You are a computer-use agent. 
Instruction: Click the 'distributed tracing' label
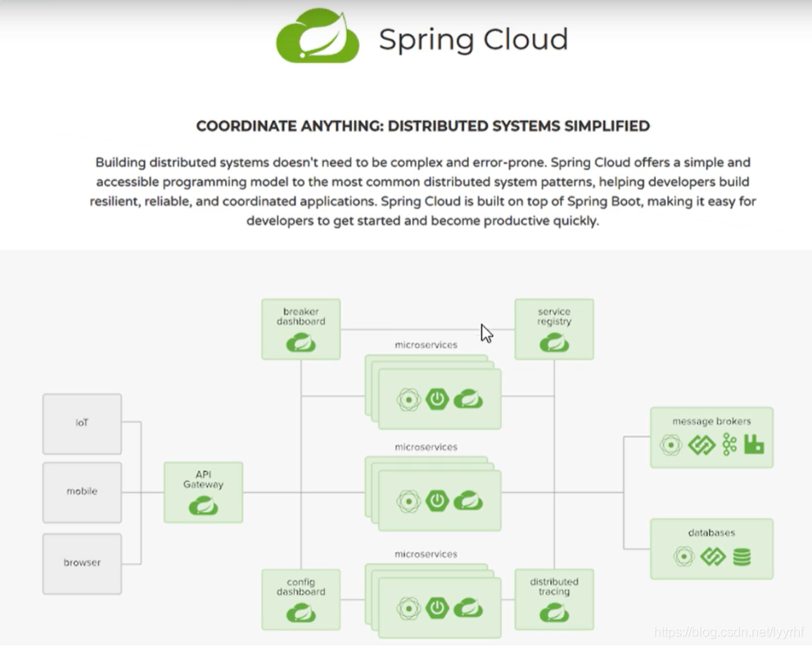554,586
